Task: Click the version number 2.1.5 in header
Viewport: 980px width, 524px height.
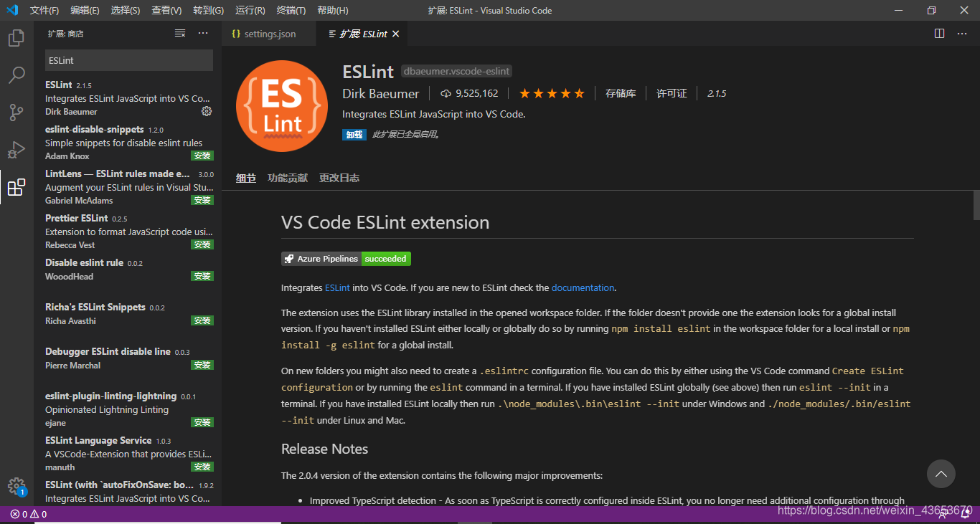Action: pyautogui.click(x=717, y=93)
